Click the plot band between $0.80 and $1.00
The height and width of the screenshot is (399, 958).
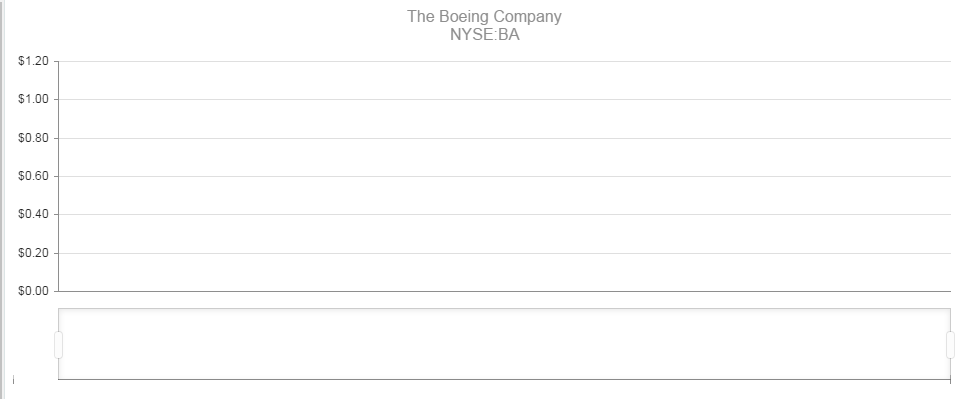[504, 119]
